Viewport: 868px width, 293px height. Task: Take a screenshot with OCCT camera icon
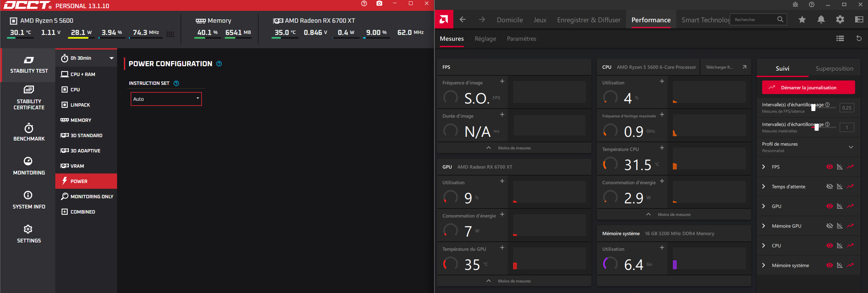379,4
